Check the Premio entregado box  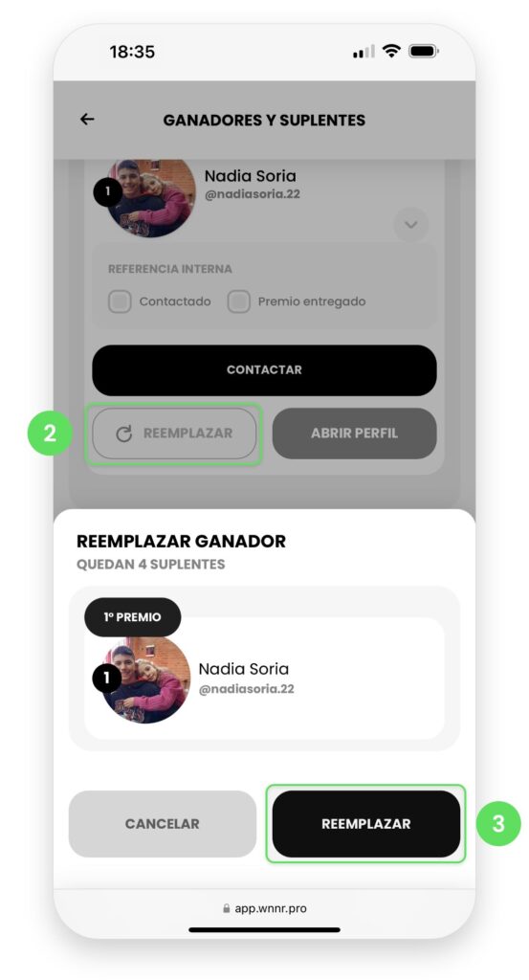pyautogui.click(x=238, y=301)
